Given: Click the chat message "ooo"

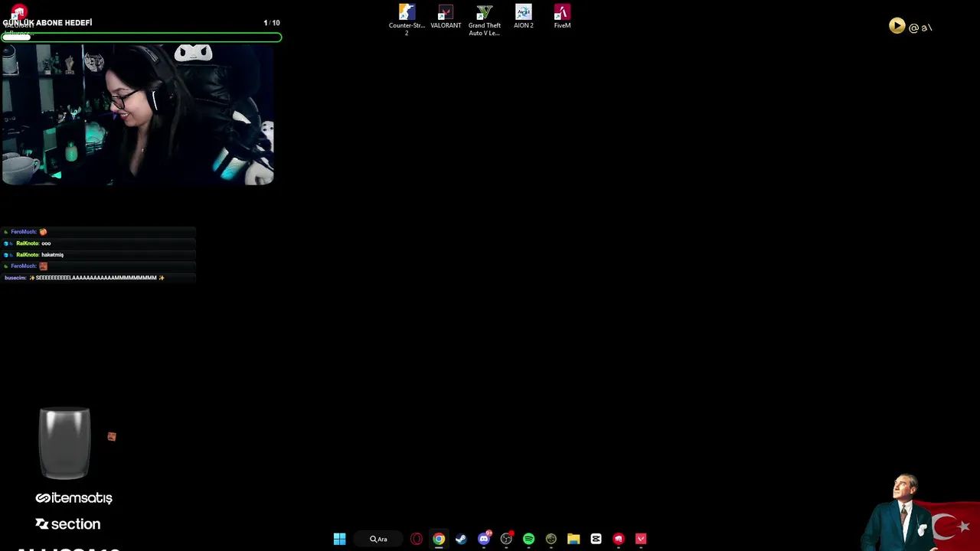Looking at the screenshot, I should pos(46,243).
